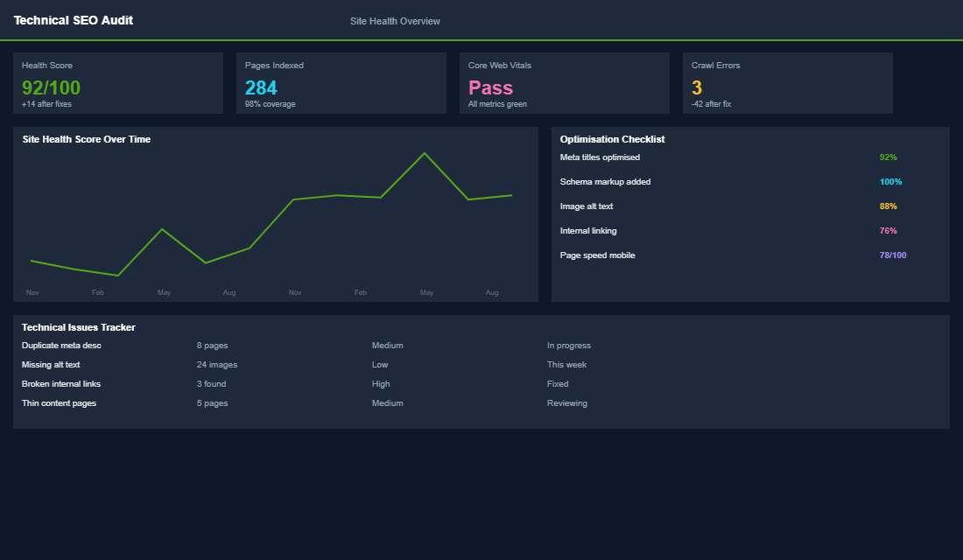Open the Duplicate meta desc issue row

(x=61, y=346)
